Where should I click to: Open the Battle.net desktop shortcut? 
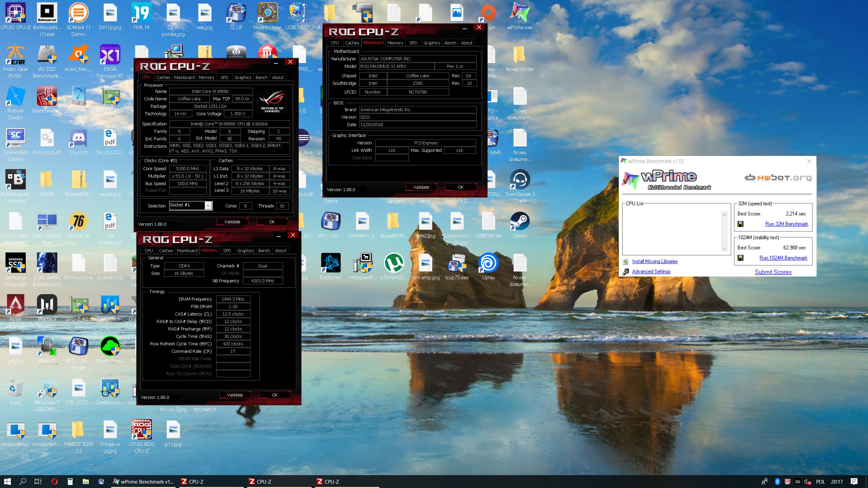tap(331, 266)
